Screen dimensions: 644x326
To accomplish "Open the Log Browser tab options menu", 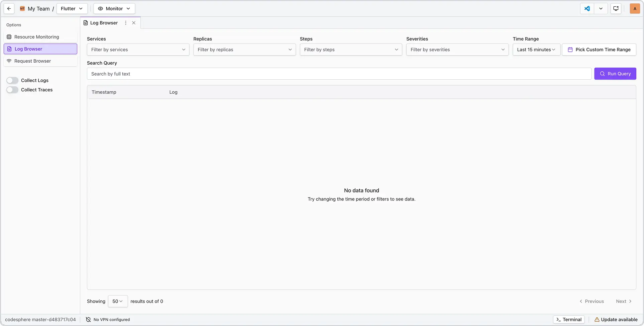I will (125, 23).
